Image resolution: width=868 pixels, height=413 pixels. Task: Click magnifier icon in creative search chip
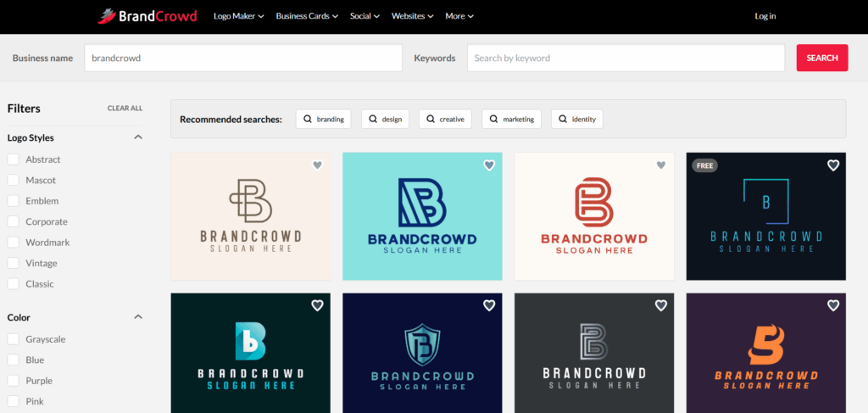click(x=430, y=119)
